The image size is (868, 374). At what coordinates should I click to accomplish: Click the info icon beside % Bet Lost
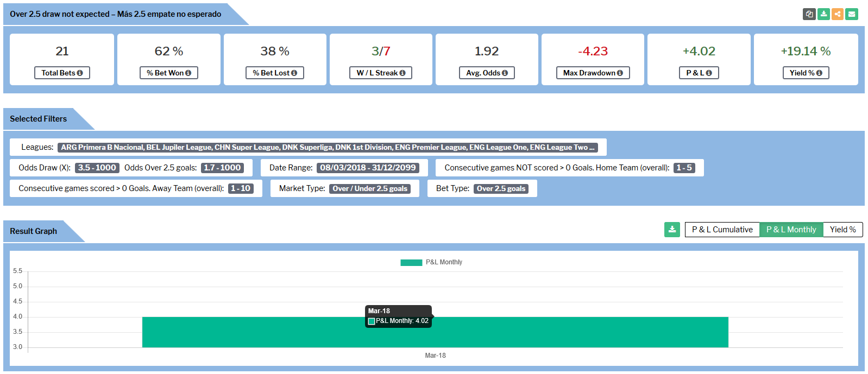tap(294, 73)
